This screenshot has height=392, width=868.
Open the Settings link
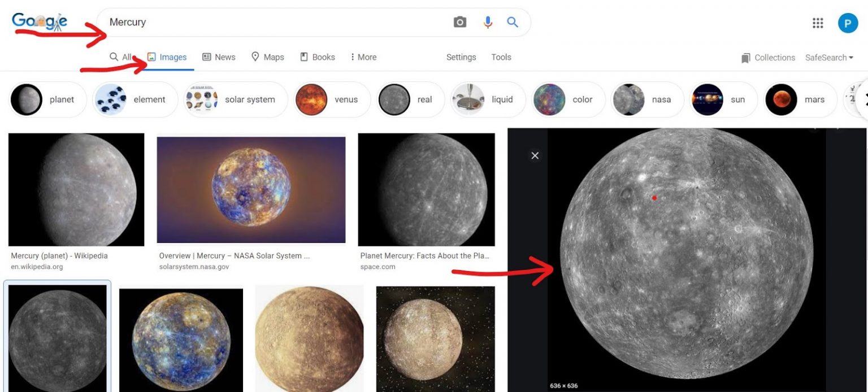461,57
